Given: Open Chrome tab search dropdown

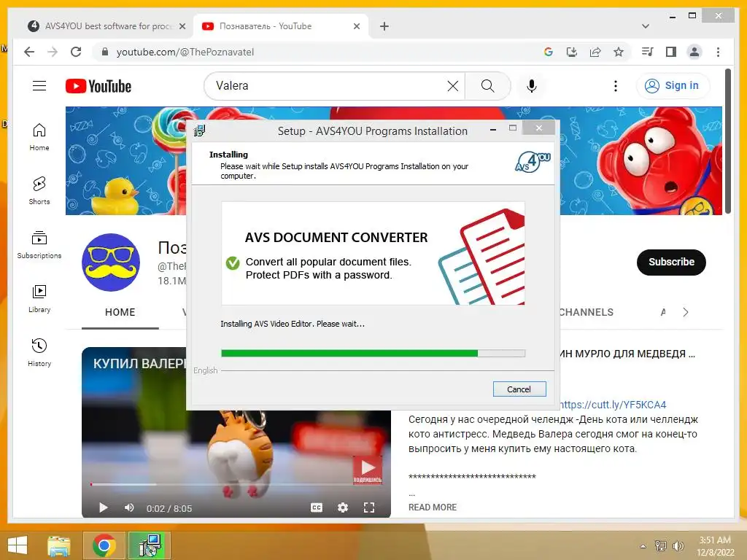Looking at the screenshot, I should (645, 26).
